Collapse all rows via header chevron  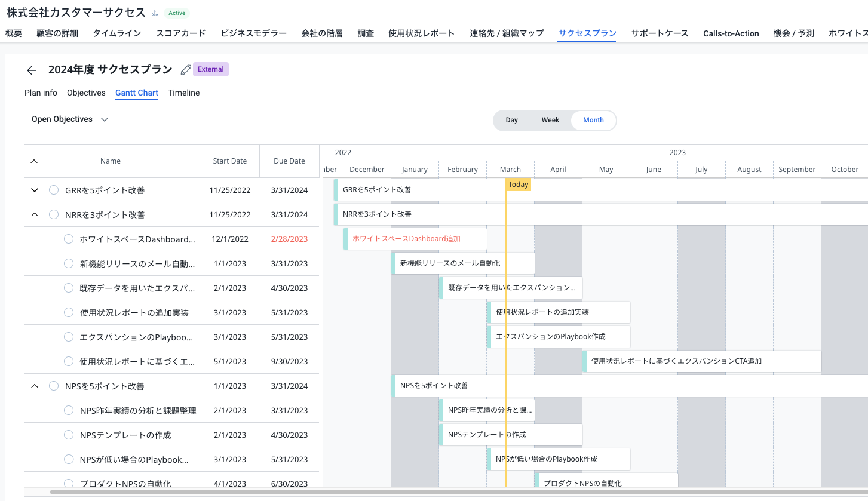click(x=34, y=161)
